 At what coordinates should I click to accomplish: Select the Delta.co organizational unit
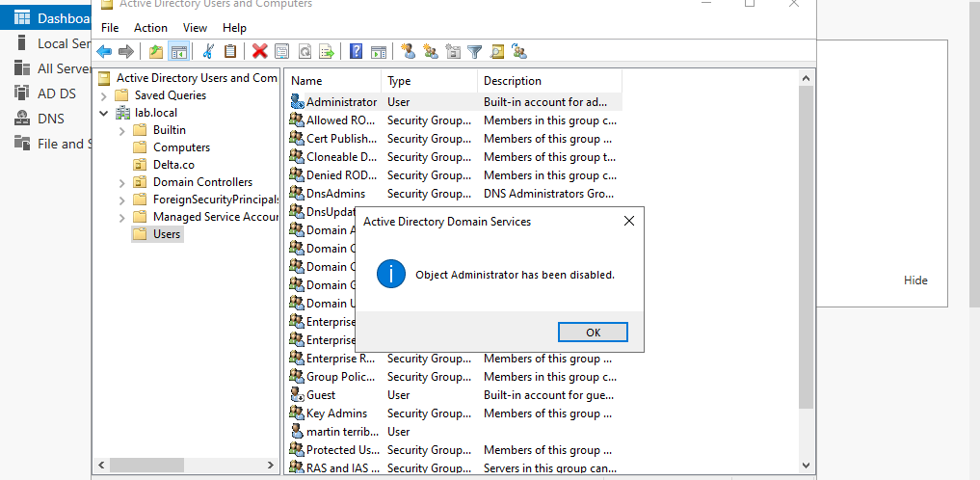173,165
